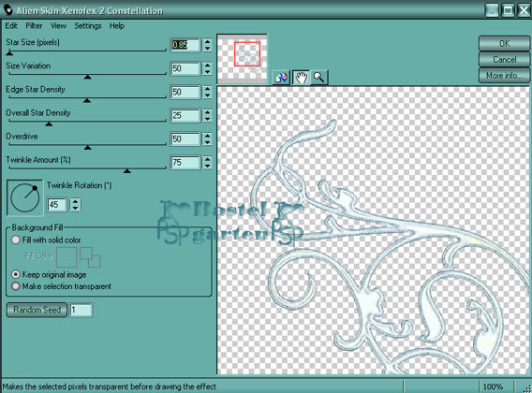This screenshot has height=393, width=532.
Task: Click the Twinkle Amount value field
Action: (185, 163)
